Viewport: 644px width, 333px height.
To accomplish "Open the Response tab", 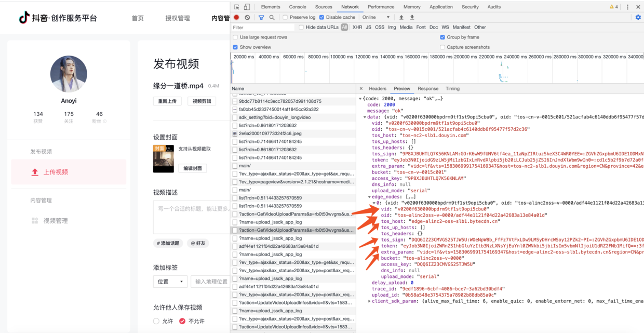I will tap(428, 89).
